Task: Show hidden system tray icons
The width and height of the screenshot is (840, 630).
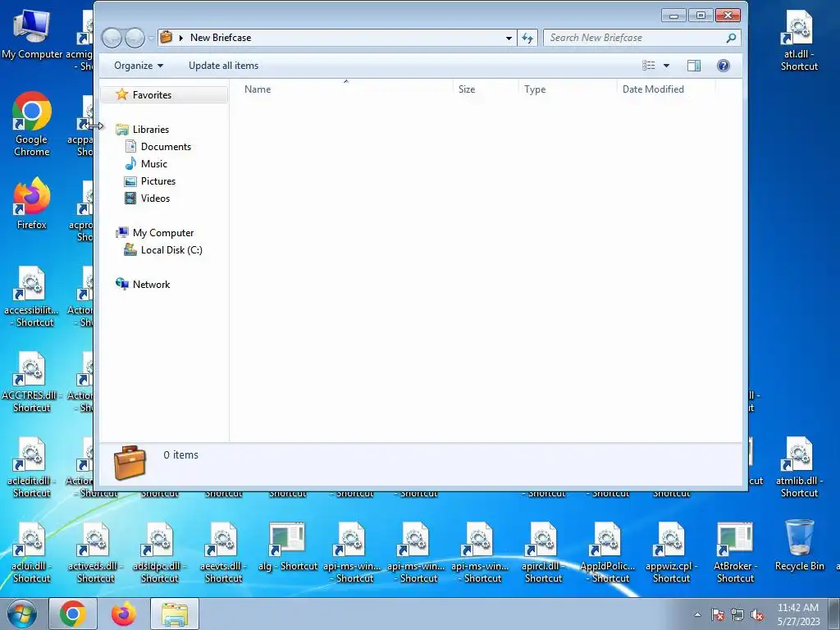Action: coord(697,614)
